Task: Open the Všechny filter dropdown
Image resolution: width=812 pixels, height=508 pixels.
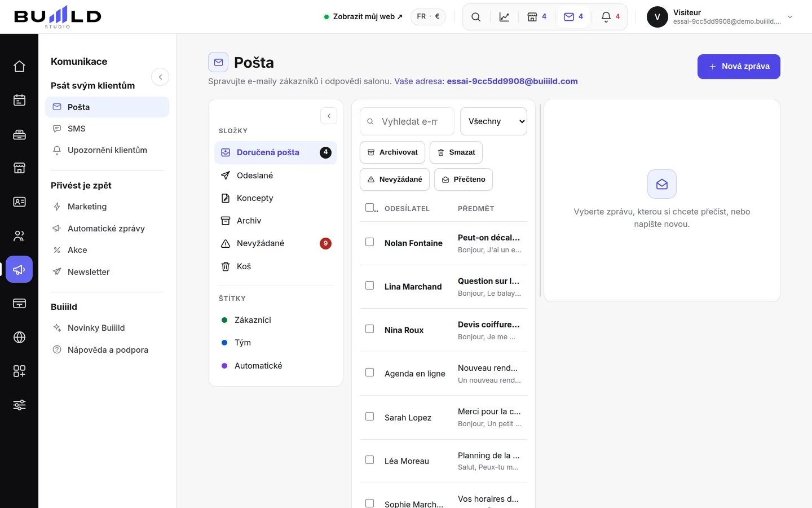Action: click(x=493, y=121)
